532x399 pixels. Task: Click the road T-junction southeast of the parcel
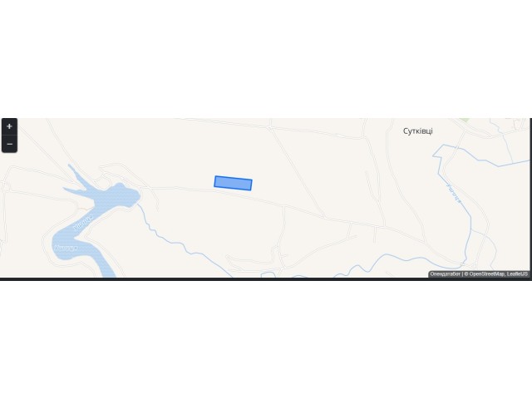pyautogui.click(x=284, y=205)
